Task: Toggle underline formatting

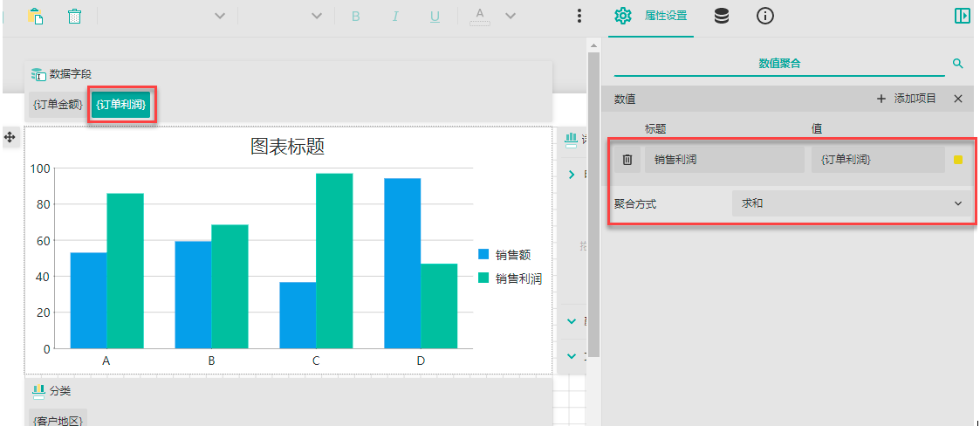Action: [x=435, y=16]
